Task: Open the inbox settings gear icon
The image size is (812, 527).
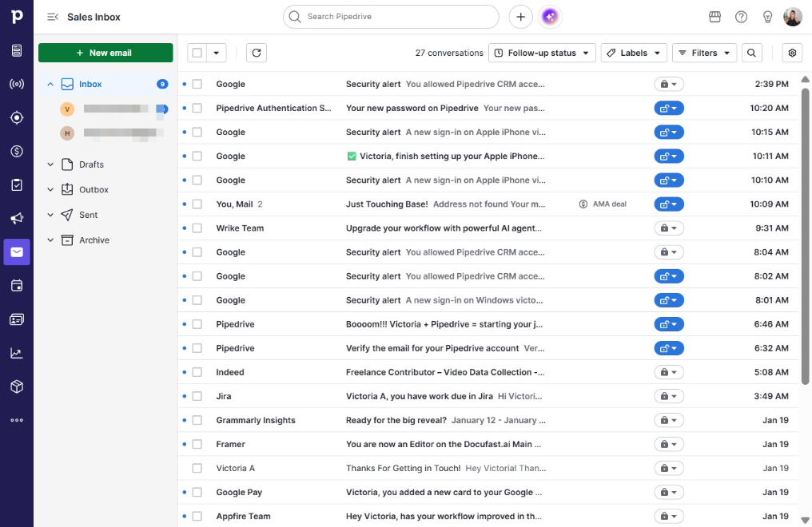Action: pos(792,53)
